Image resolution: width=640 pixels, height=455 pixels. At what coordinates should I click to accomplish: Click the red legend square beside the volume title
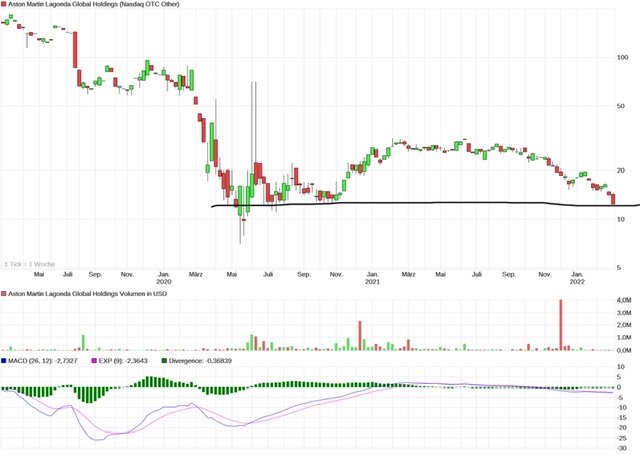click(x=4, y=294)
